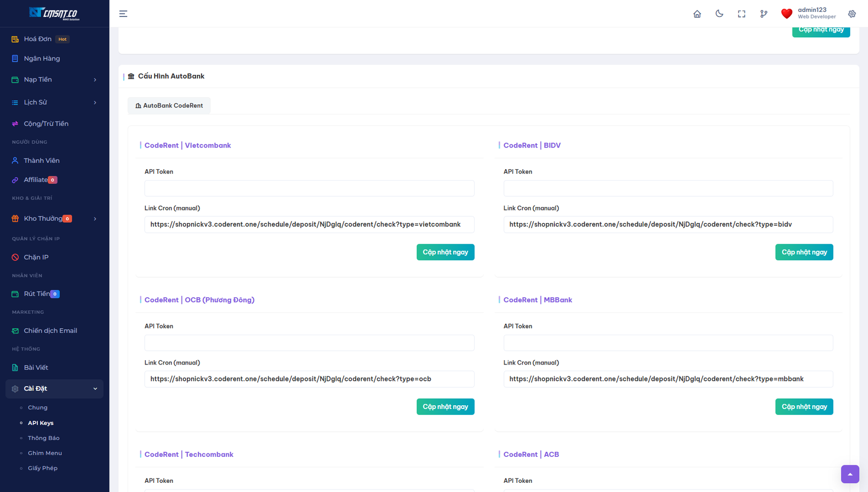
Task: Toggle the sidebar hamburger menu
Action: coord(123,14)
